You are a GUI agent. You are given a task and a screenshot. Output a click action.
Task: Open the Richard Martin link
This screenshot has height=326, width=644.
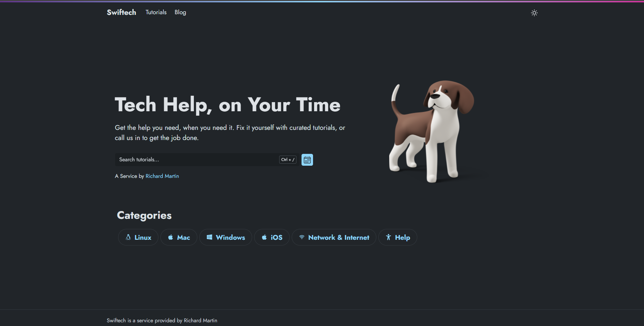pos(162,176)
